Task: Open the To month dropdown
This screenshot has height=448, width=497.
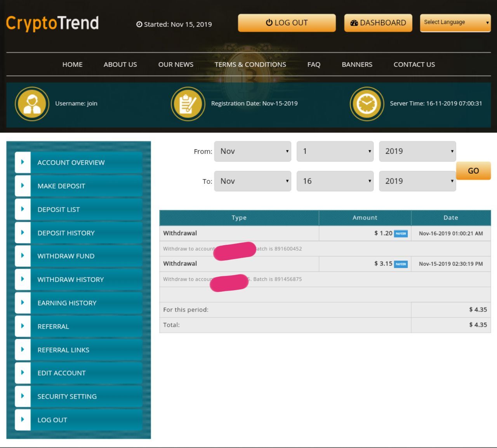Action: tap(252, 181)
